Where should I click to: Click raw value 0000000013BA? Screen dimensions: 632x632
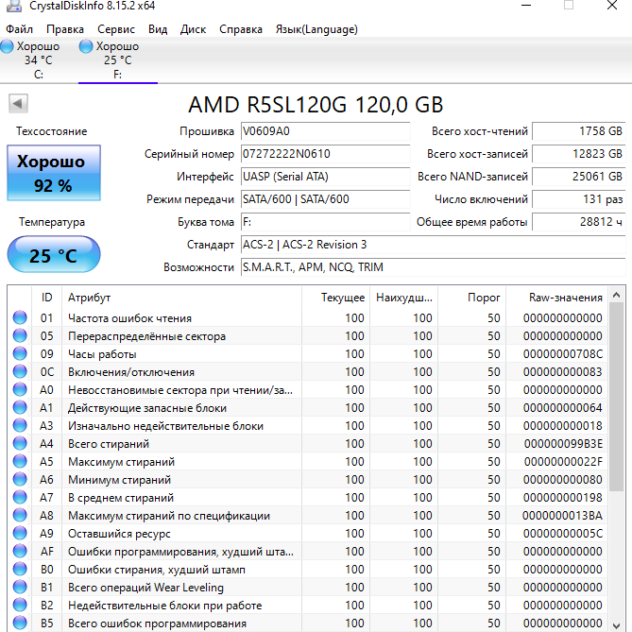coord(562,515)
